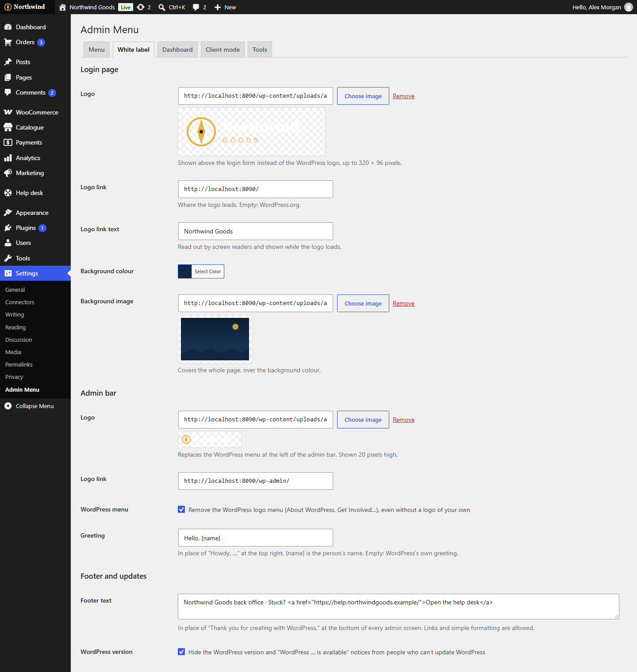Open the Hello, Alex Morgan account menu
Viewport: 637px width, 672px height.
602,7
